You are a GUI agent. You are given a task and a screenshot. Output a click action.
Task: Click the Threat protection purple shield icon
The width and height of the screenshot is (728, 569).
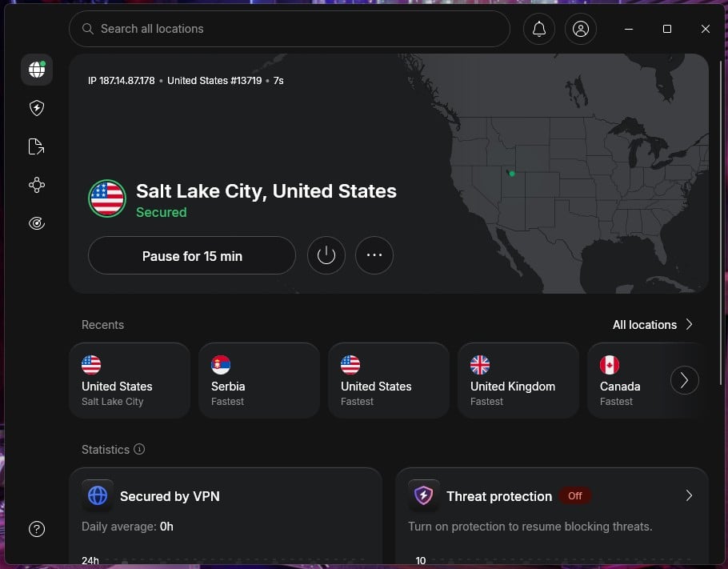click(x=424, y=495)
